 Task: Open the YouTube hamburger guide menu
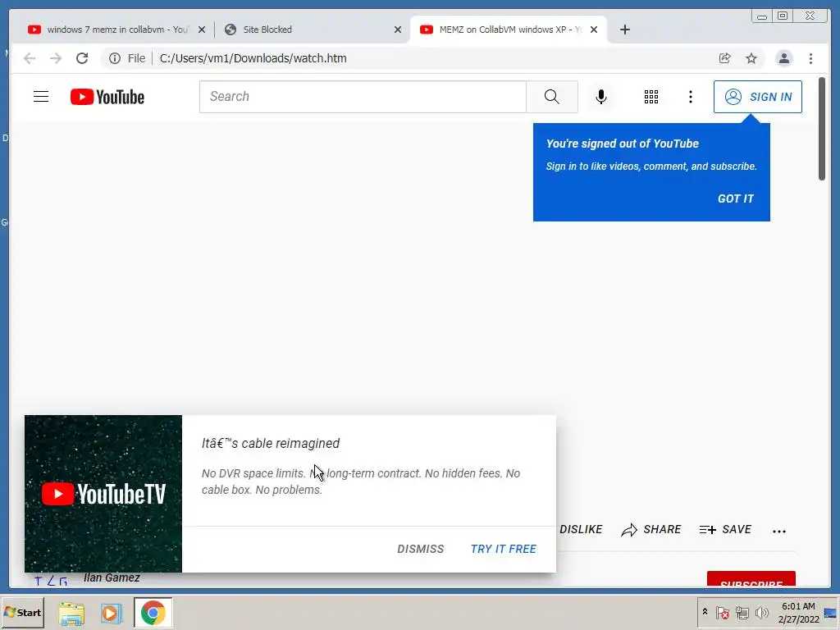coord(41,97)
